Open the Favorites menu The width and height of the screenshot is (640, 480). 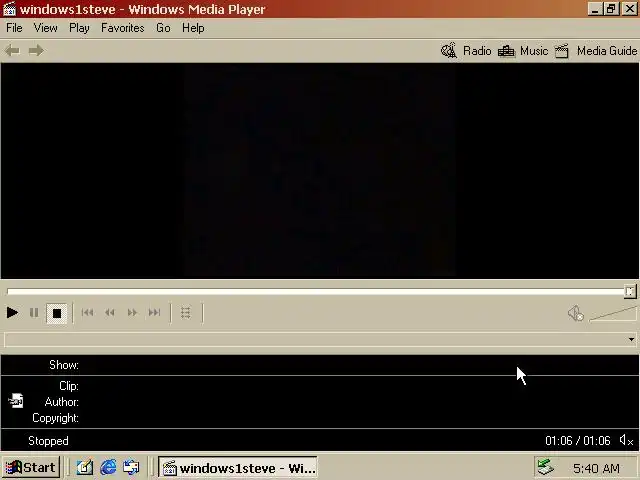click(x=122, y=28)
